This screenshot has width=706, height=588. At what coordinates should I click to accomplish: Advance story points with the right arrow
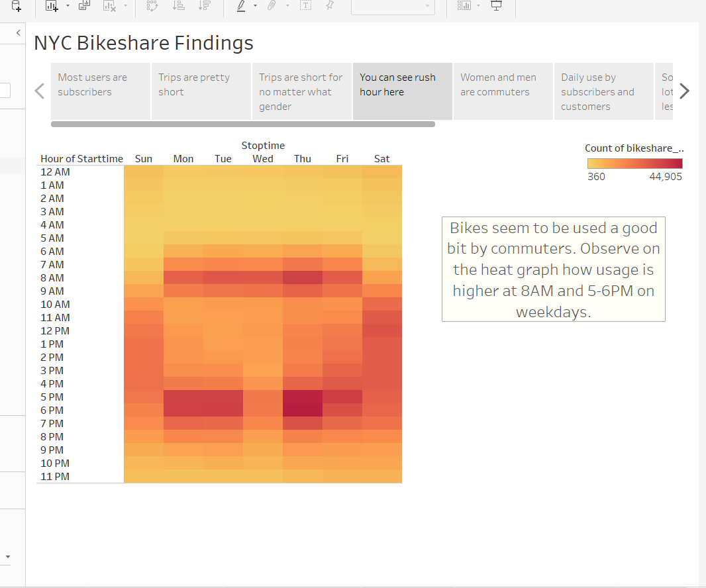685,91
